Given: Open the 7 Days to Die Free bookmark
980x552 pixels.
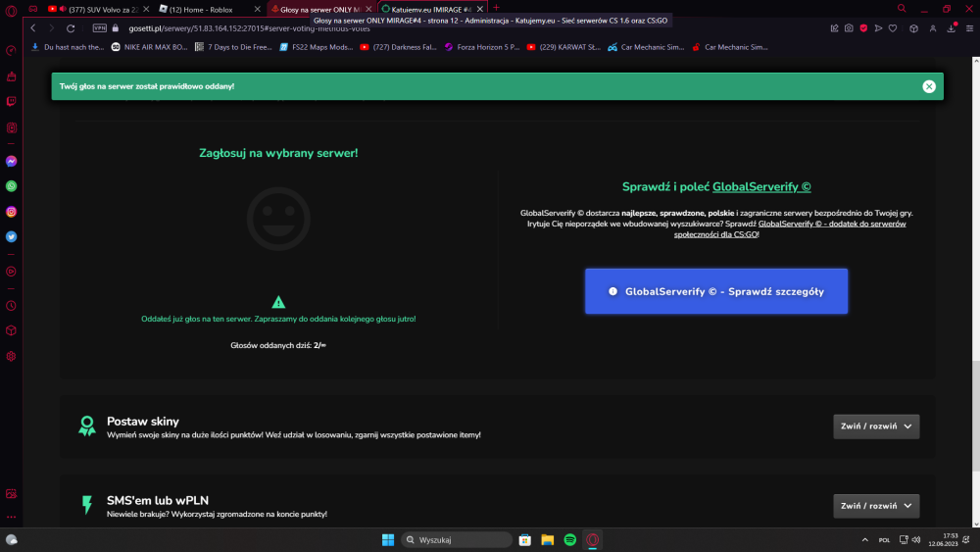Looking at the screenshot, I should pos(233,47).
